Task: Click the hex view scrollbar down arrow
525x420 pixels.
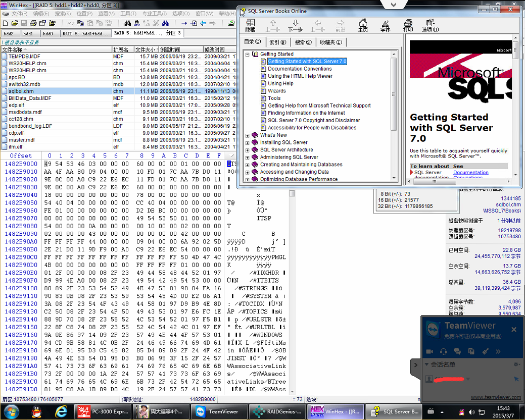Action: [x=292, y=391]
